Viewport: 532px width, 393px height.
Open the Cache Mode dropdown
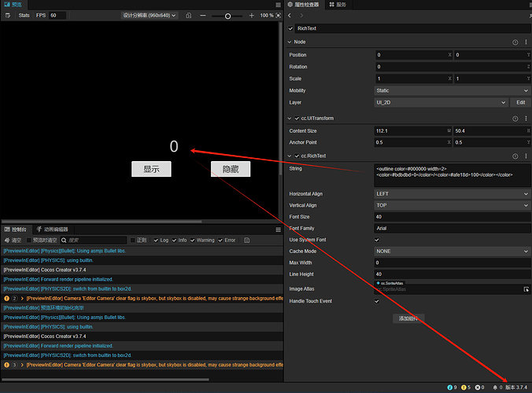coord(453,252)
